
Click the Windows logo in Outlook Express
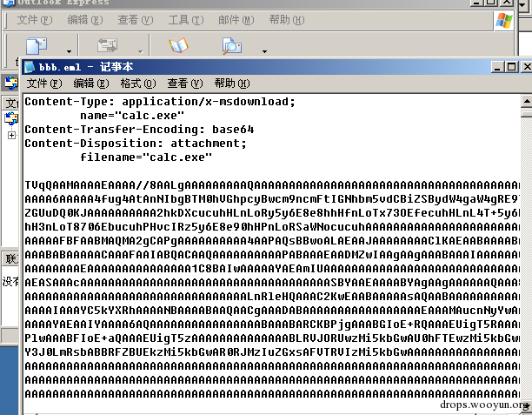[x=503, y=21]
